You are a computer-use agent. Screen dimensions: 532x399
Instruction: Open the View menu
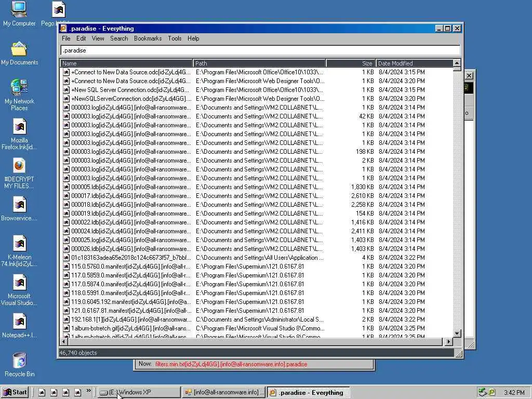(98, 38)
